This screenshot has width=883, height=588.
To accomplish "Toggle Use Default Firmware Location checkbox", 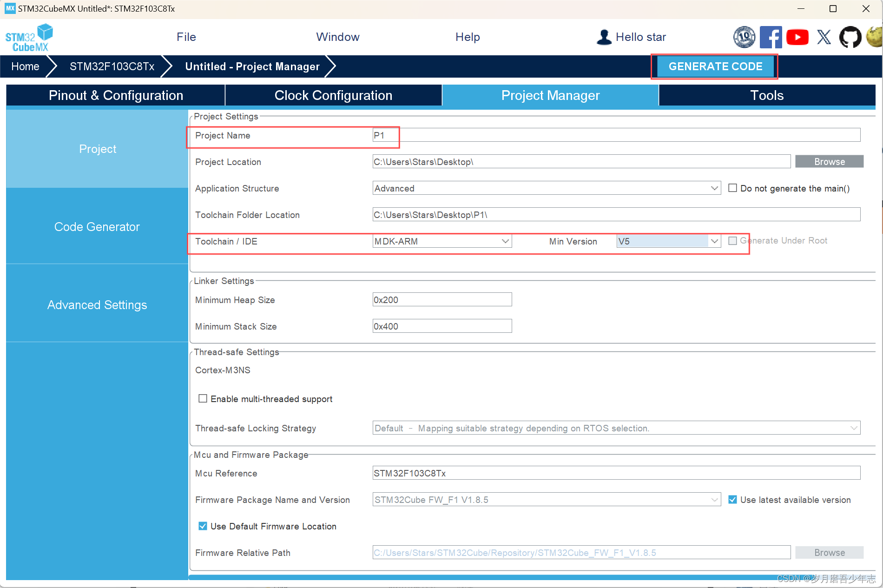I will 203,526.
